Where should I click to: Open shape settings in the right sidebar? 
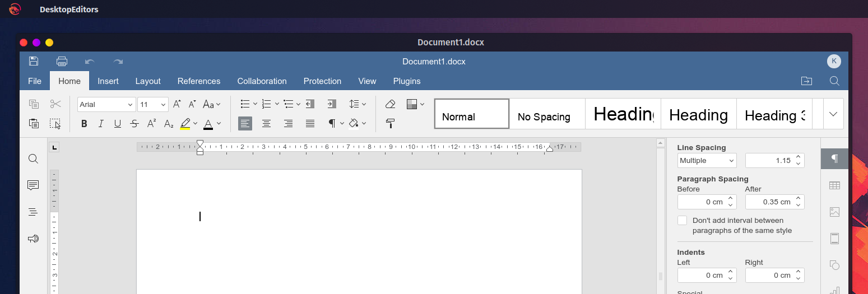pyautogui.click(x=834, y=265)
